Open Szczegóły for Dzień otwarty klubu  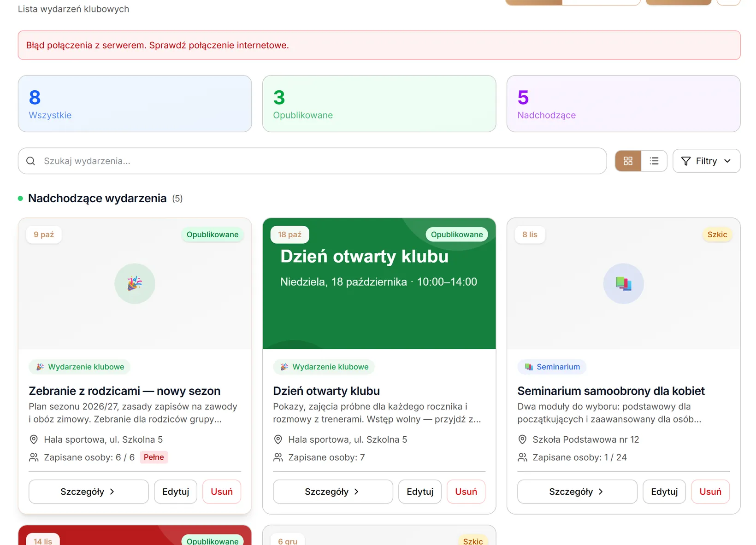coord(333,492)
